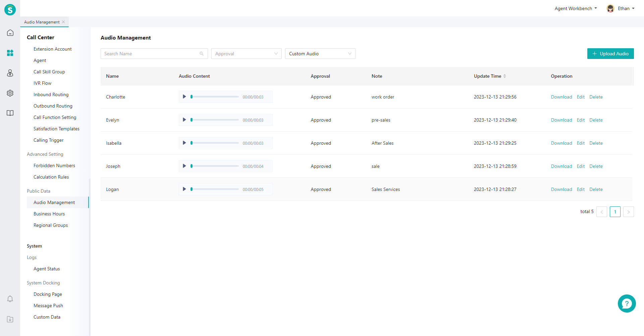Open Custom Data menu item
Image resolution: width=644 pixels, height=336 pixels.
[47, 317]
